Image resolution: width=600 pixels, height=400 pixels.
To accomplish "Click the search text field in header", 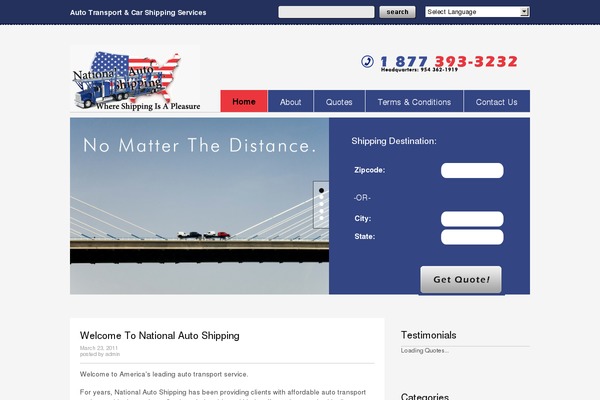I will coord(326,12).
